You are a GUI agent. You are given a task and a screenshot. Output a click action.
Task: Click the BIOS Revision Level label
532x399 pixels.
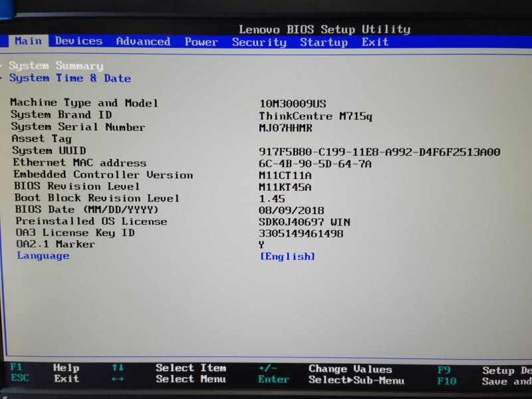(76, 186)
